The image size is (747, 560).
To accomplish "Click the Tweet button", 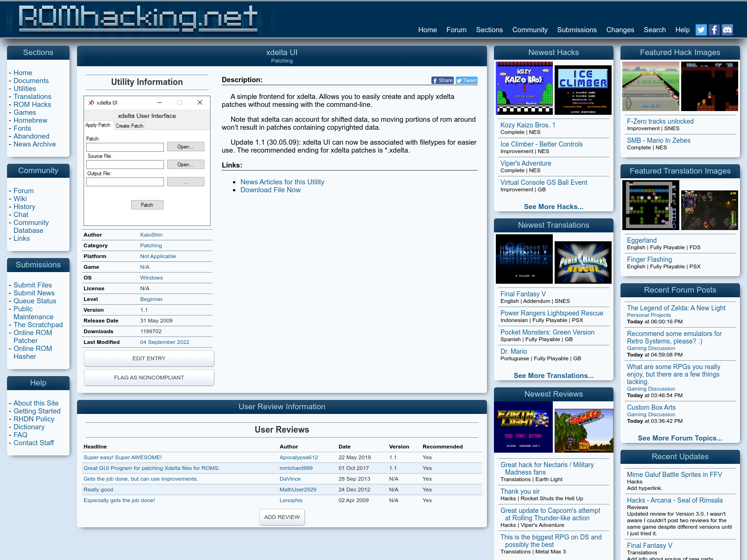I will (466, 80).
